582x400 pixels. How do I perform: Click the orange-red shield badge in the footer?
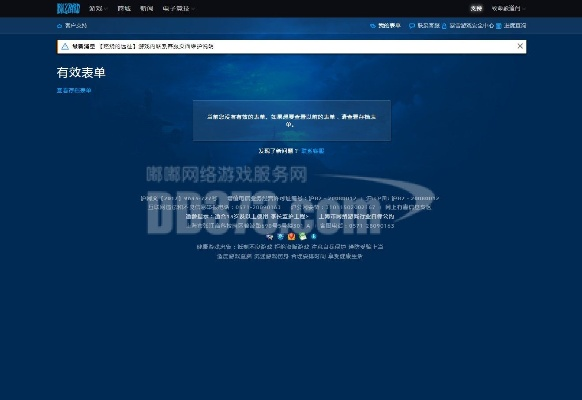click(291, 236)
